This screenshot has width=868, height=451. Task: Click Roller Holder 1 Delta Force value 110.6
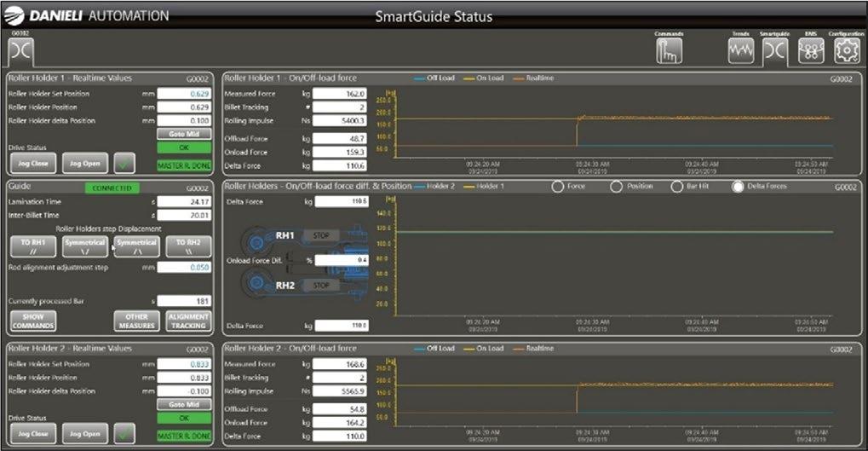pyautogui.click(x=340, y=165)
